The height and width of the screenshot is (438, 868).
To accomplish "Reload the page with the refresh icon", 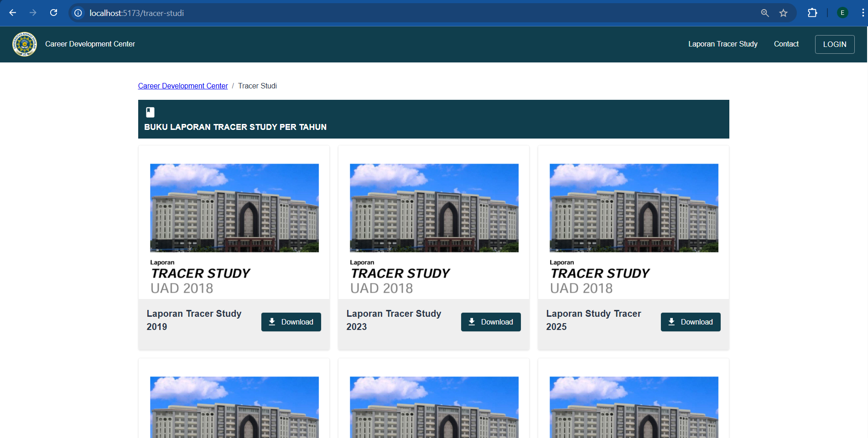I will [x=53, y=13].
